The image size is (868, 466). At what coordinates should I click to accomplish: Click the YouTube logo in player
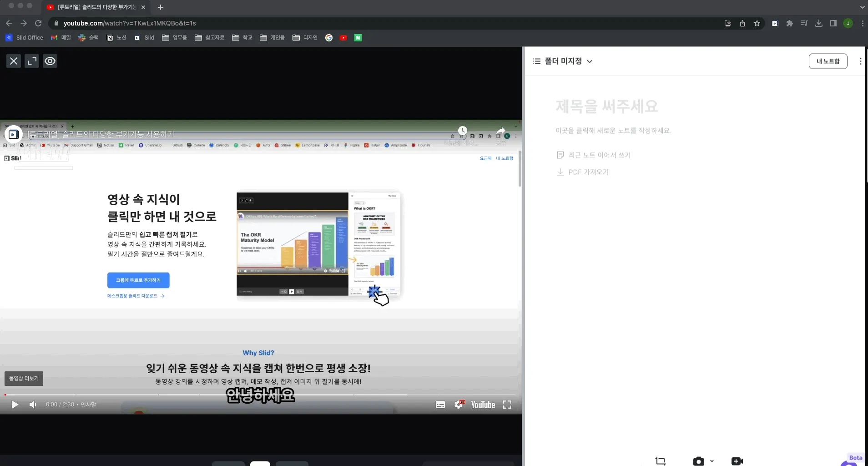coord(483,405)
